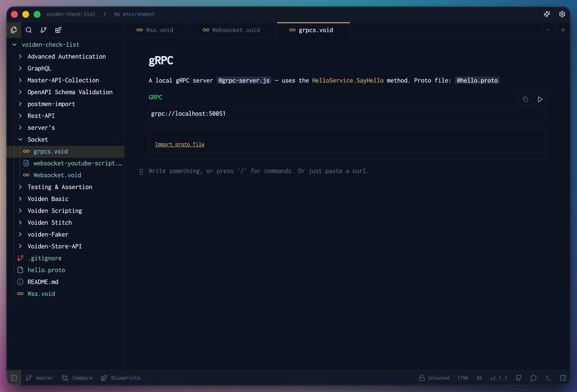
Task: Click the 'Write something' placeholder line
Action: 258,171
